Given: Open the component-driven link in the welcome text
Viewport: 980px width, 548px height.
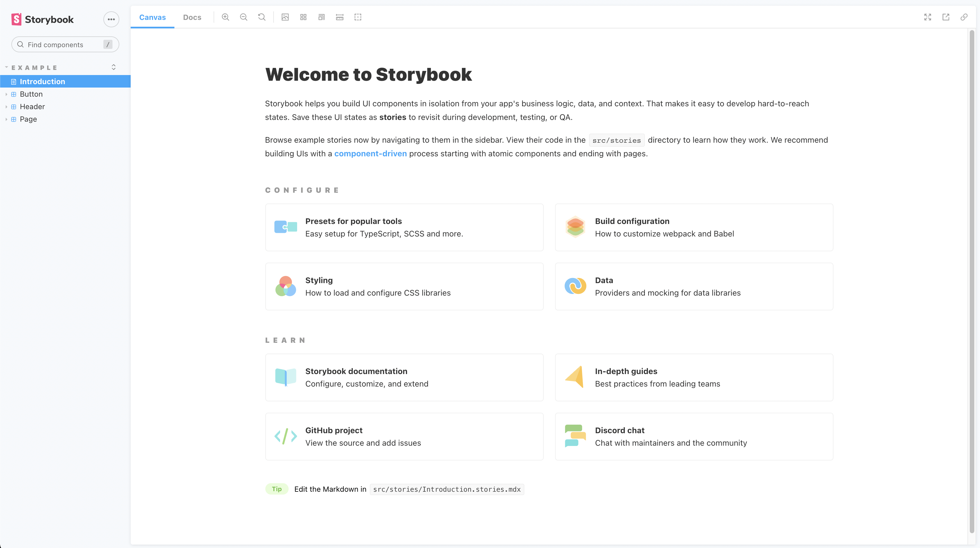Looking at the screenshot, I should click(370, 154).
